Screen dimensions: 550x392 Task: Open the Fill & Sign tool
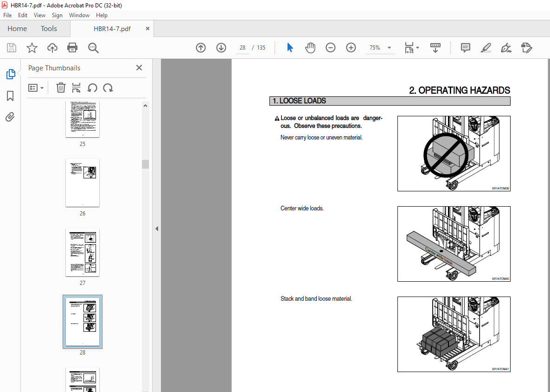pos(506,48)
